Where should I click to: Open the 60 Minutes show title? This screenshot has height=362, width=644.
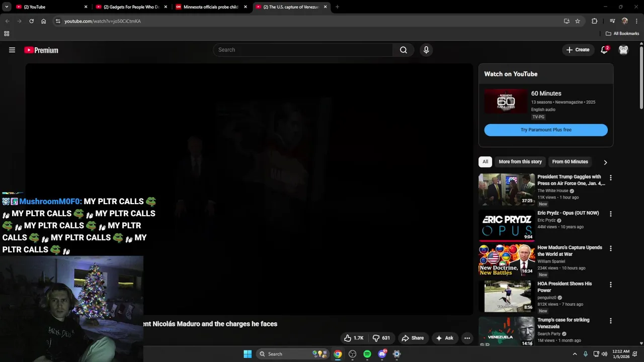[x=546, y=94]
